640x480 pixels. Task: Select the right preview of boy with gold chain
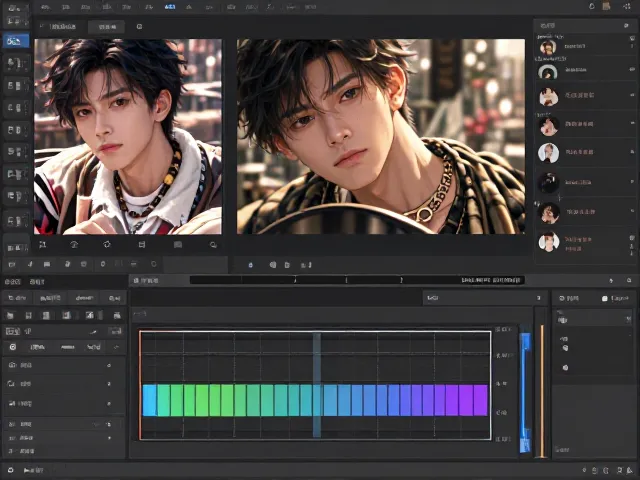[x=381, y=137]
